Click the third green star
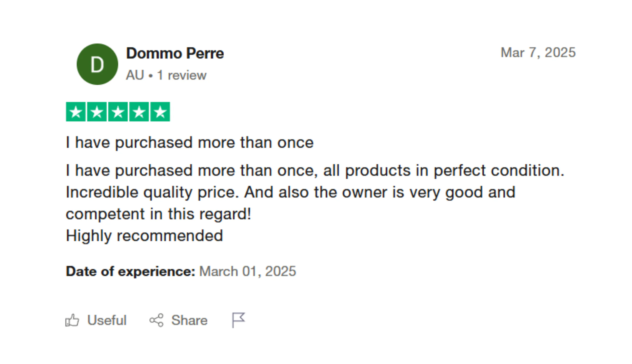The image size is (632, 364). pyautogui.click(x=118, y=112)
